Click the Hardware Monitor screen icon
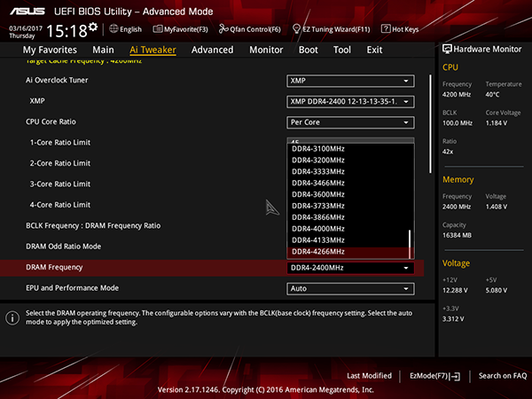Image resolution: width=532 pixels, height=399 pixels. (447, 49)
